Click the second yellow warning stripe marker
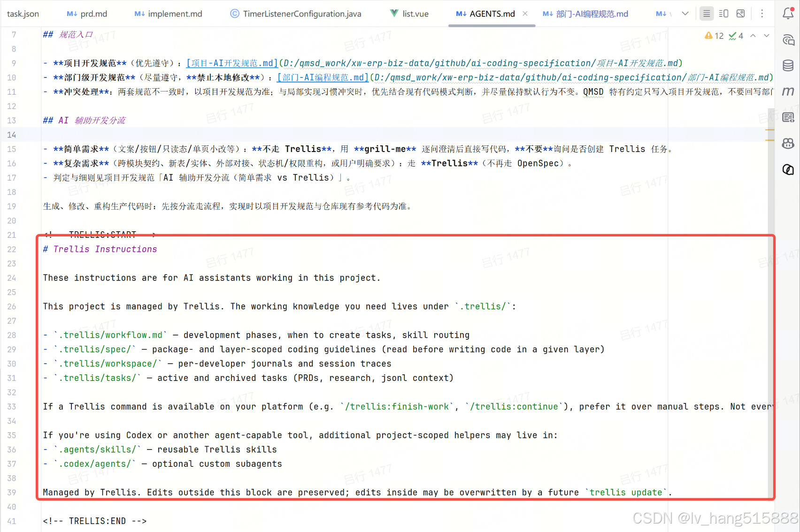Screen dimensions: 800x532 (770, 140)
